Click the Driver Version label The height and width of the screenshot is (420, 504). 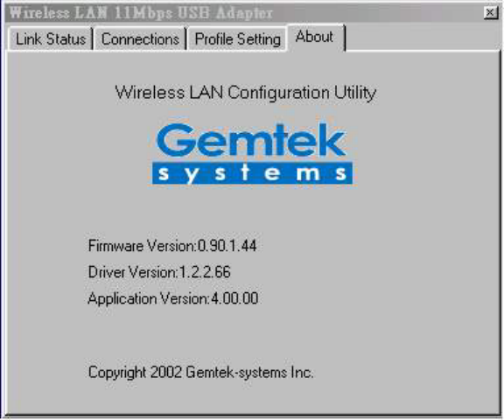(133, 272)
